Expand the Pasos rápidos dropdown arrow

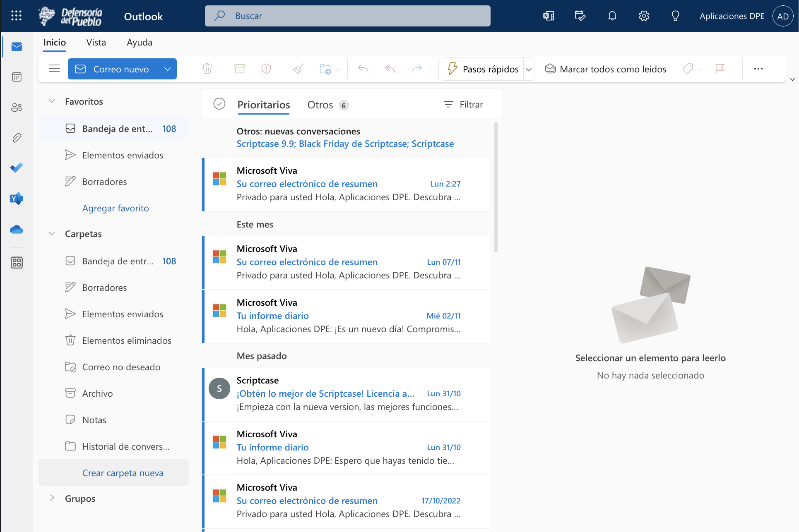coord(529,69)
